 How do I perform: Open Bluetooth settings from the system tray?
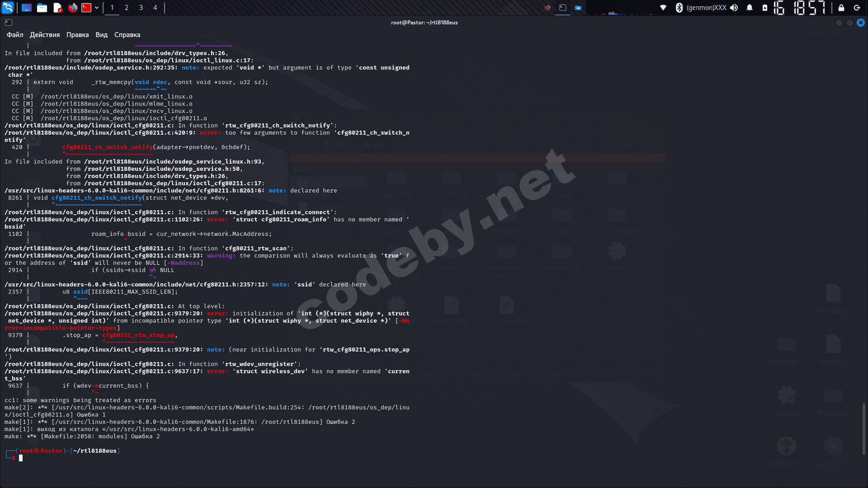(x=679, y=8)
